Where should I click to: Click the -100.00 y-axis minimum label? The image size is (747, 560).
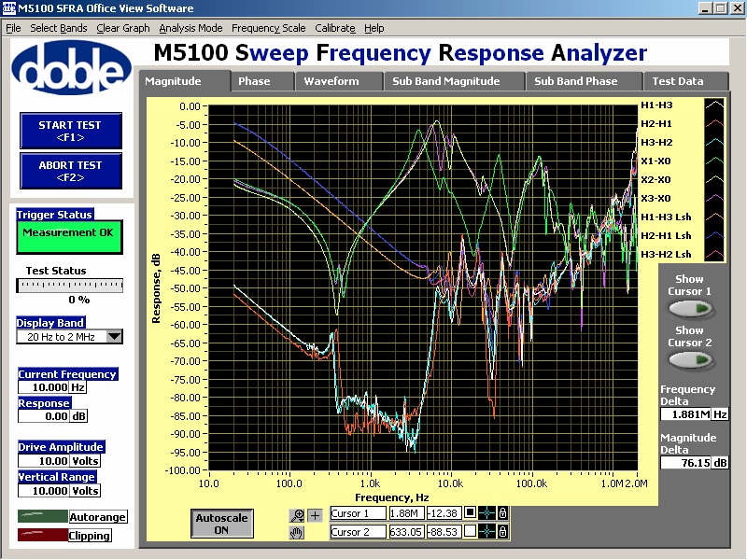tap(182, 470)
